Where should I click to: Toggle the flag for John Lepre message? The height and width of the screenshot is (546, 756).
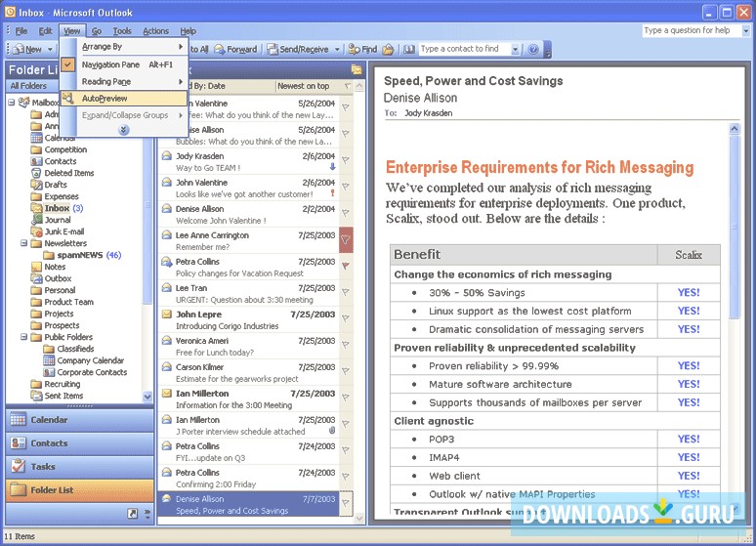[346, 318]
